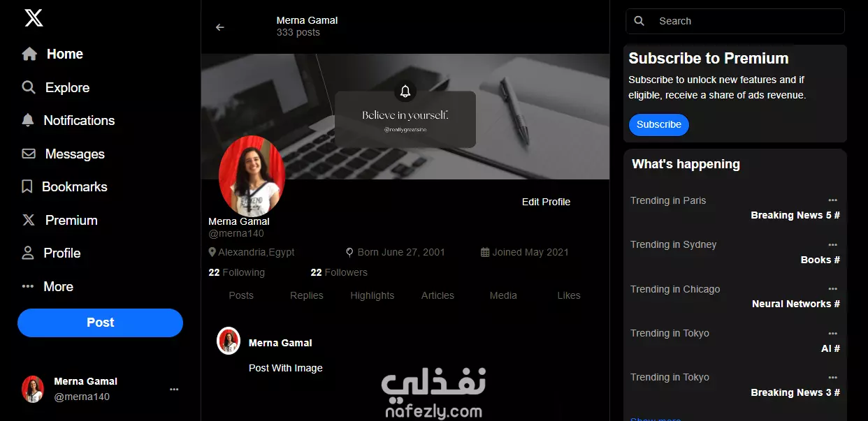Open account options dots beside @merna140
This screenshot has height=421, width=868.
[x=174, y=390]
